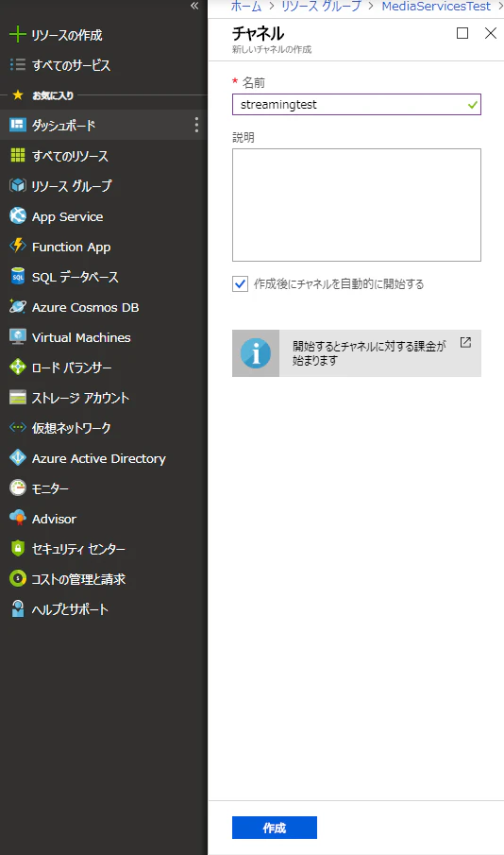
Task: Click the SQL データベース icon
Action: [17, 277]
